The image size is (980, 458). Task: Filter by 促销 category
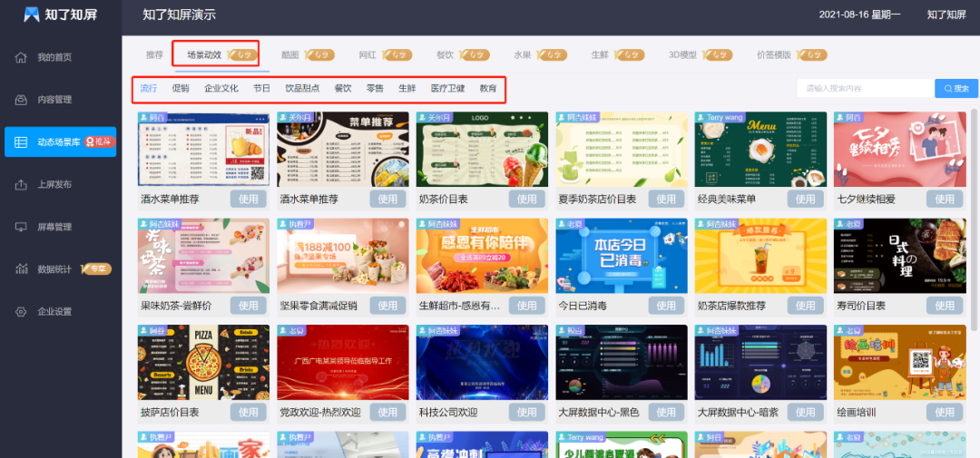(x=181, y=89)
